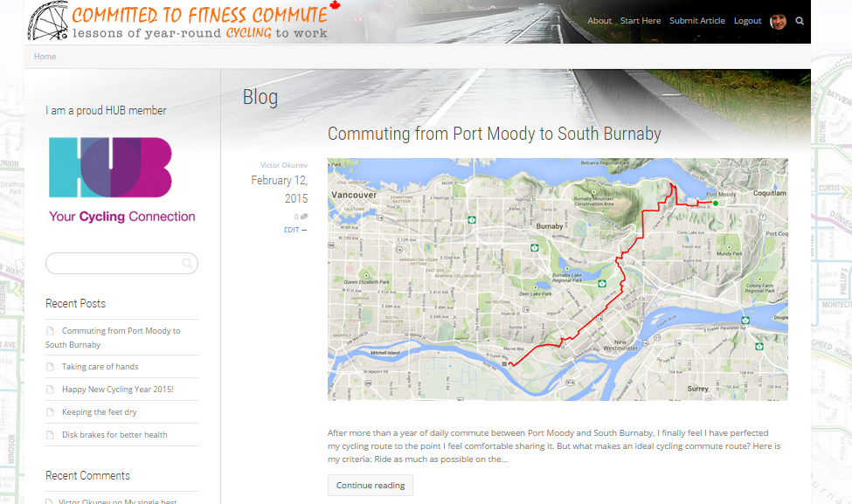Click document icon beside Keeping the feet dry
Screen dimensions: 852x504
click(x=51, y=412)
